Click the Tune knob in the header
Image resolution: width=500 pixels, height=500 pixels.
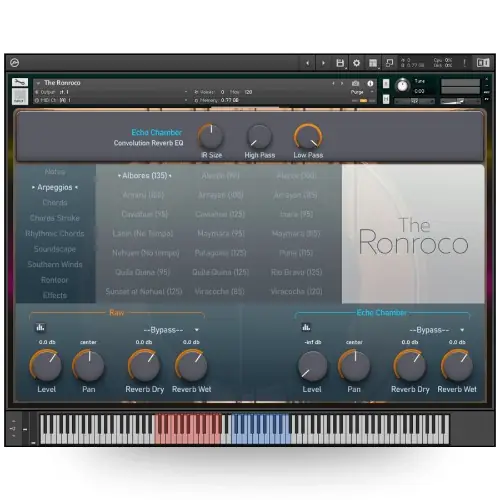point(402,86)
